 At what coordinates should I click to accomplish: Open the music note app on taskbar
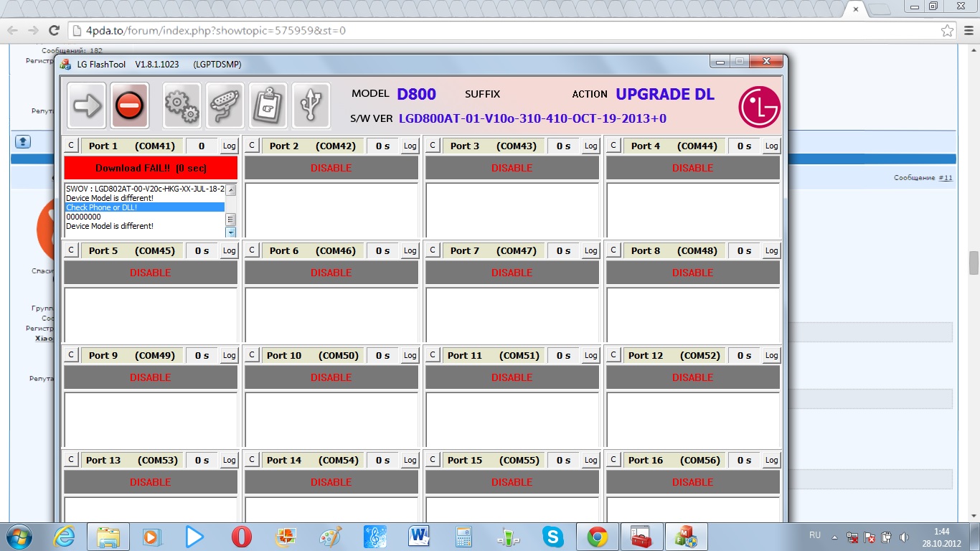tap(374, 537)
